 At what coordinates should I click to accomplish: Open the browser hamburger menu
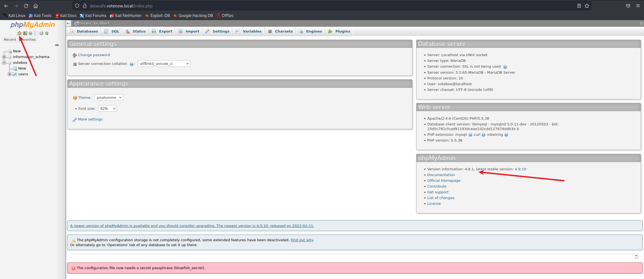638,6
